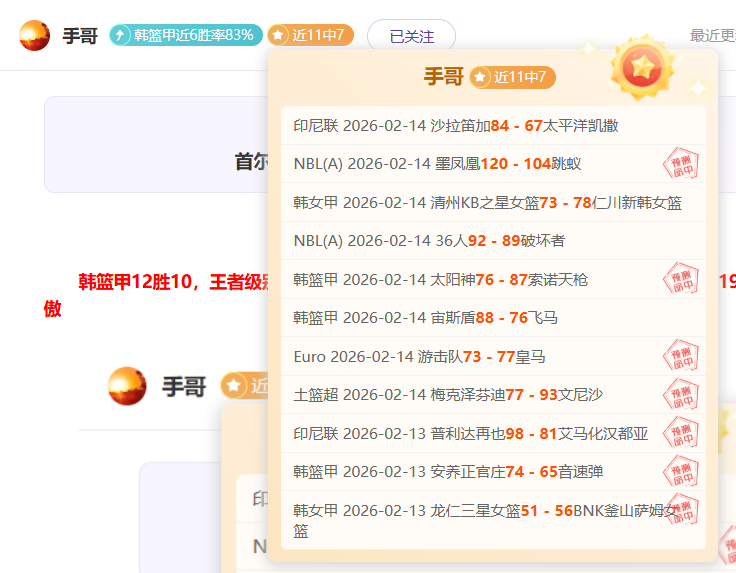Screen dimensions: 736x573
Task: Select the 宙斯盾 88-76 飞马 match row
Action: (x=425, y=318)
